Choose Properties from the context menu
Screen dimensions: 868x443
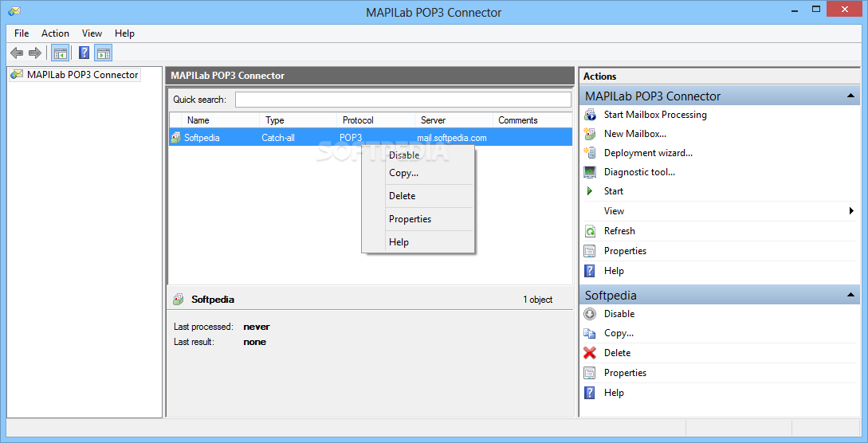point(418,219)
